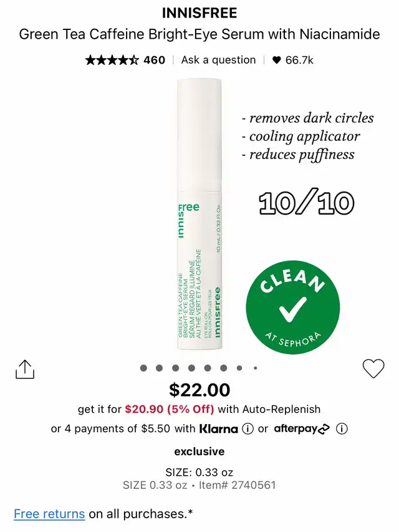Open the Free returns link
The image size is (399, 532).
point(49,514)
